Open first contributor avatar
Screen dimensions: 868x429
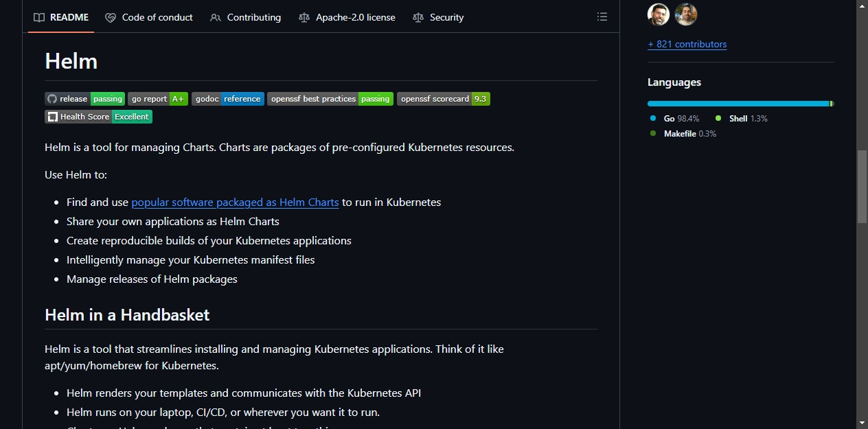[659, 14]
